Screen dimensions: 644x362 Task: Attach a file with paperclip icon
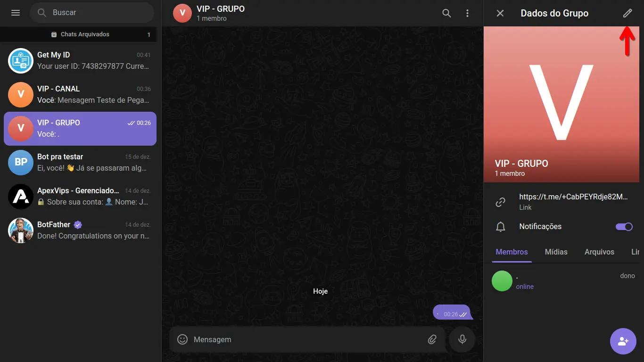coord(432,339)
